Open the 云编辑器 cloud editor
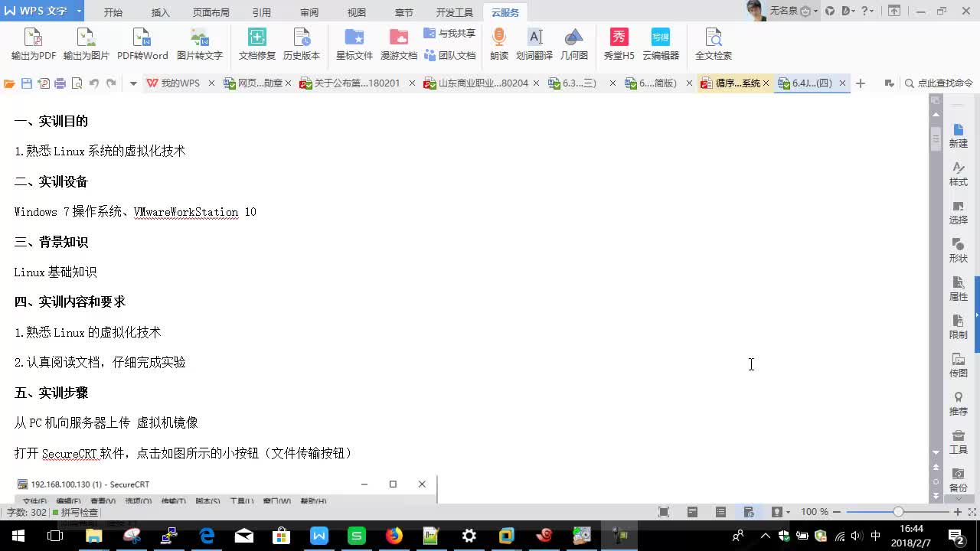The height and width of the screenshot is (551, 980). coord(661,44)
